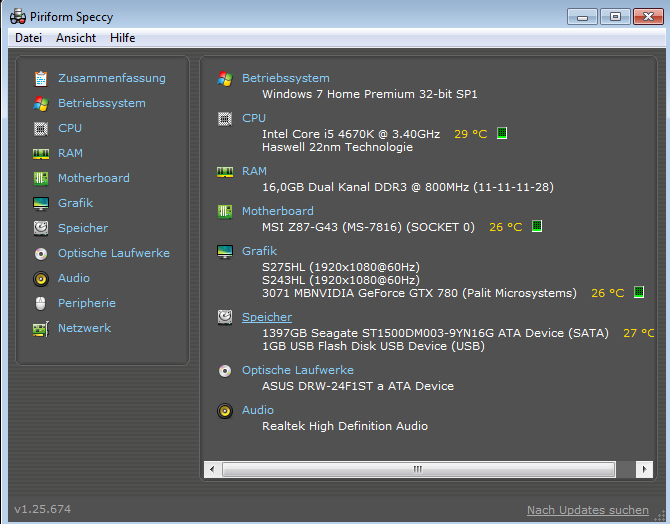Click the CPU temperature 29 °C value

(470, 134)
